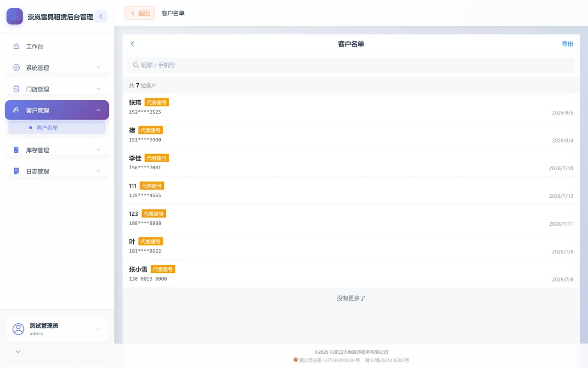The width and height of the screenshot is (588, 368).
Task: Click phone number 151****9900
Action: (145, 140)
